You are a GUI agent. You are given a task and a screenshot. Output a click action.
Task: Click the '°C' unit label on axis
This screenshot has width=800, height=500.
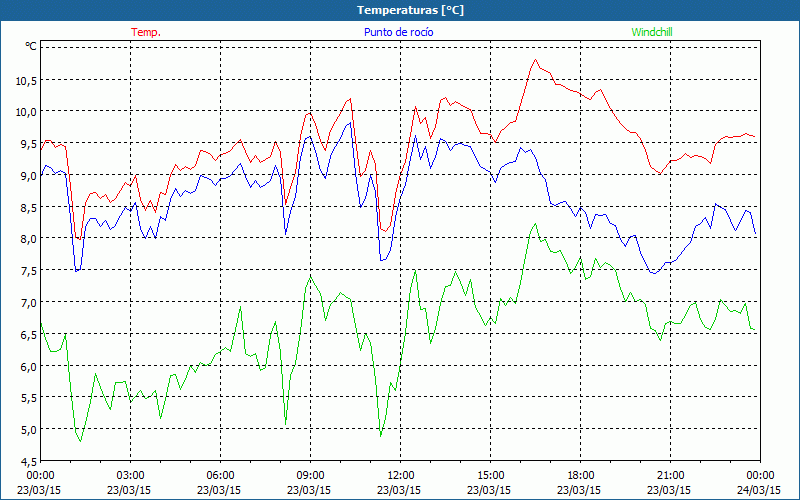coord(31,46)
